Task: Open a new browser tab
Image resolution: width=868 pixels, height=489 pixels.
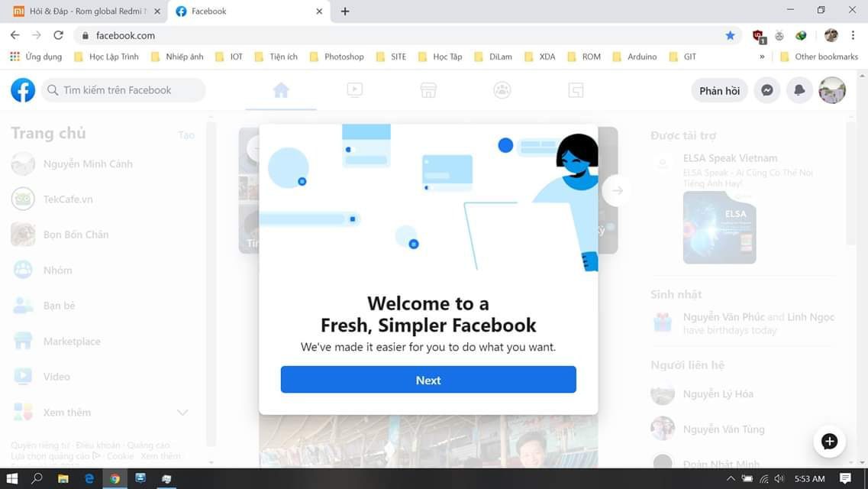Action: click(345, 11)
